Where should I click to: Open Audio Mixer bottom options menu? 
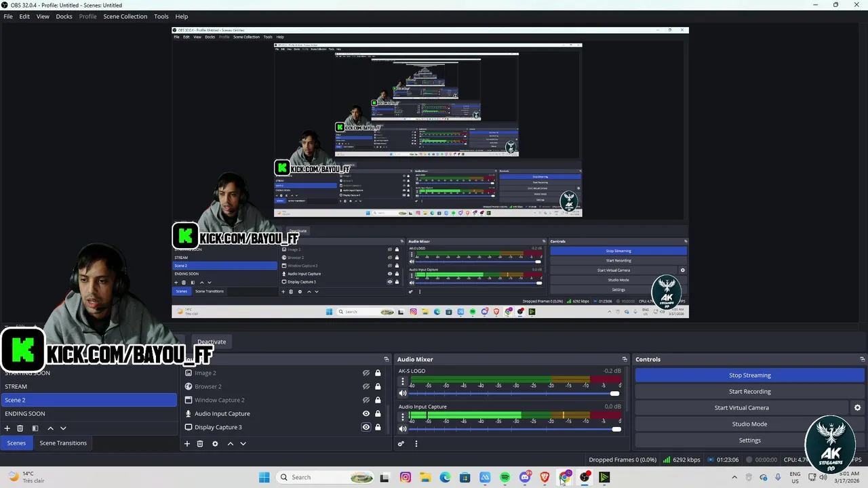click(416, 444)
